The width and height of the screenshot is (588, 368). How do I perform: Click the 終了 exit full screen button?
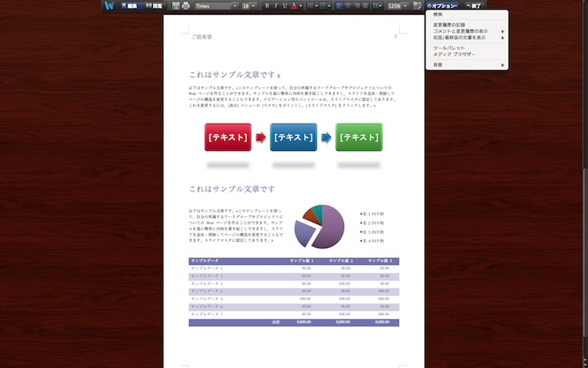point(474,6)
